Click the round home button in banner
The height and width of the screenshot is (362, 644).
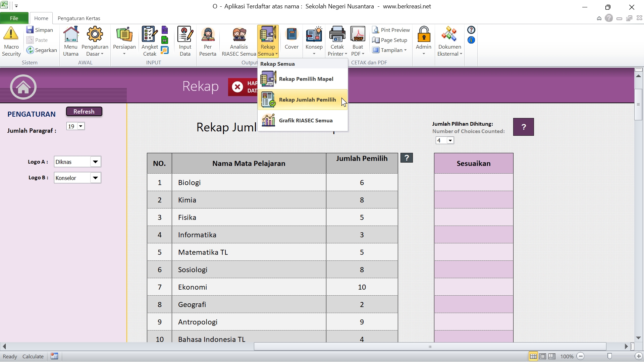[23, 87]
